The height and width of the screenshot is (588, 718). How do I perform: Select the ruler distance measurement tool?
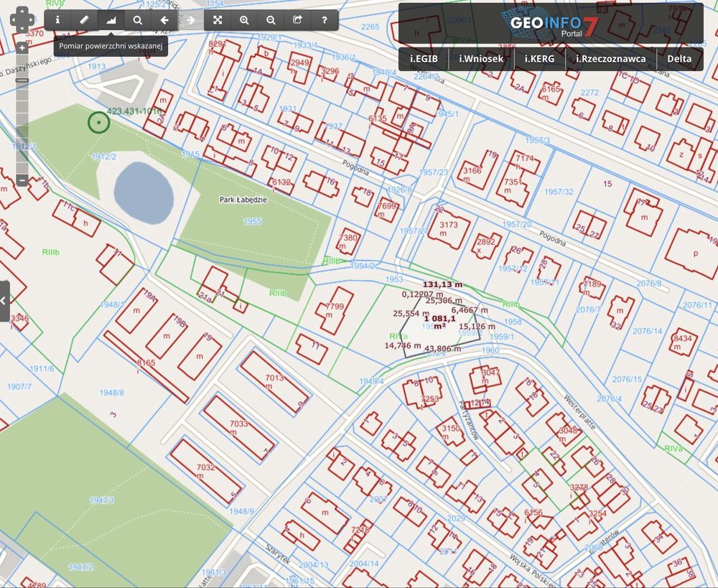point(84,20)
